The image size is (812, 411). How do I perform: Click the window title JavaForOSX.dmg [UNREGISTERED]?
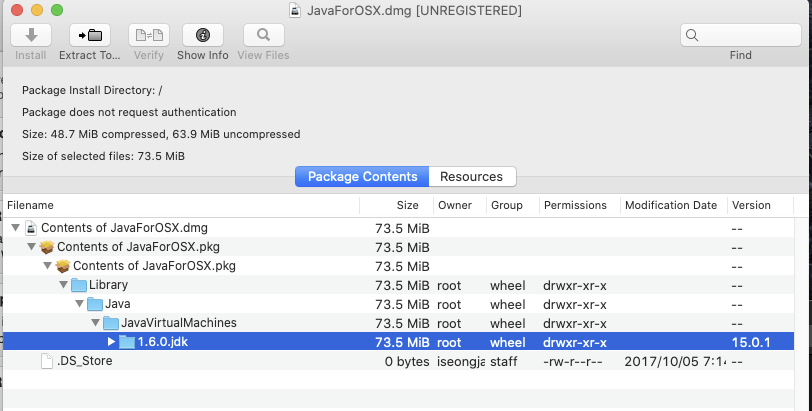[414, 10]
